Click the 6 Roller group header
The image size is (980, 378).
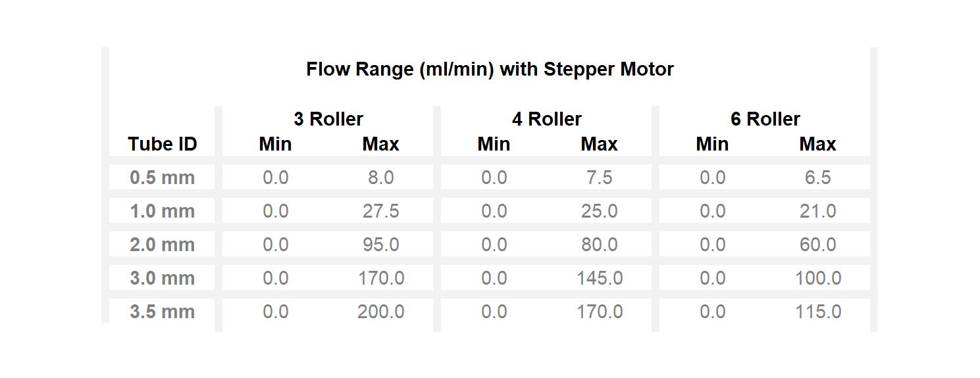[765, 119]
